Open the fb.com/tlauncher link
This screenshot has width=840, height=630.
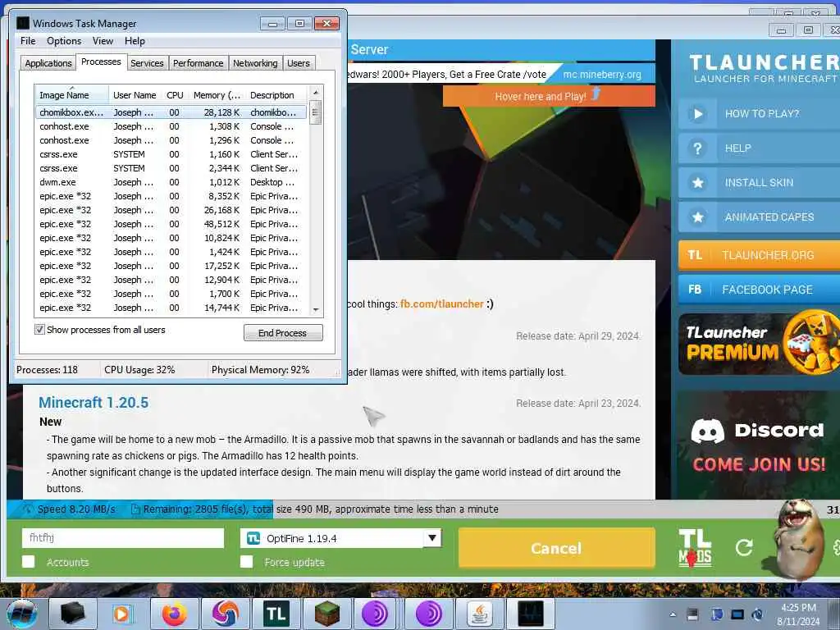[442, 304]
